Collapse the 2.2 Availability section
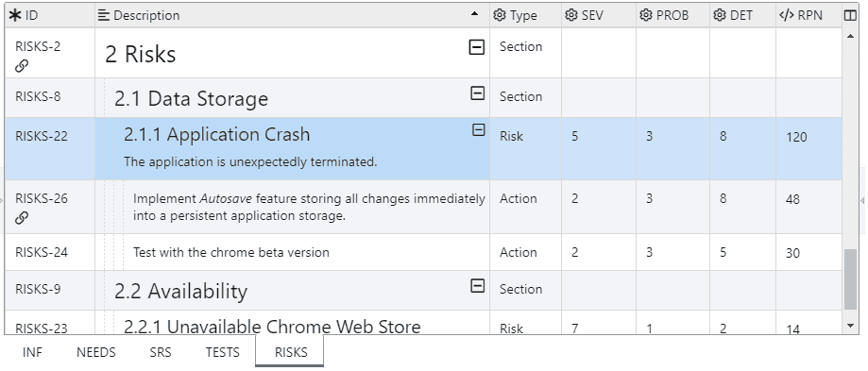Screen dimensions: 868x371 tap(478, 286)
